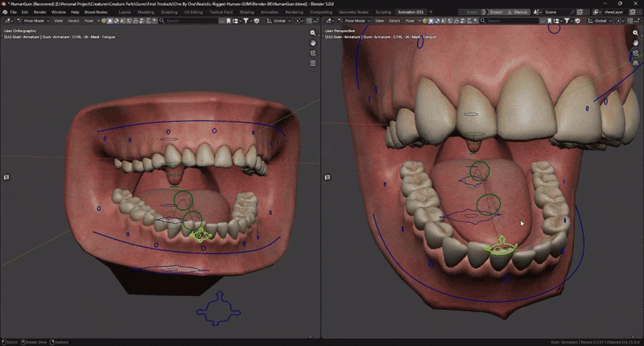Click the Import button in the top bar
Image resolution: width=644 pixels, height=346 pixels.
click(x=494, y=12)
